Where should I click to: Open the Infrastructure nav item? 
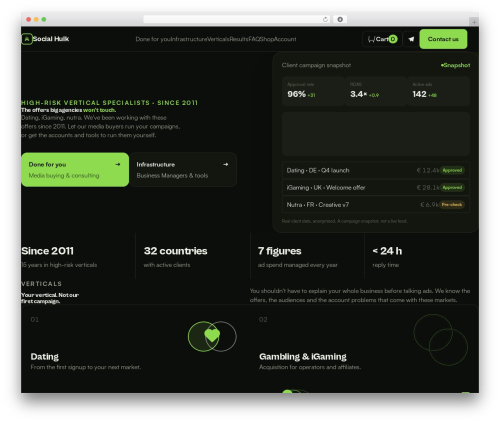tap(189, 39)
